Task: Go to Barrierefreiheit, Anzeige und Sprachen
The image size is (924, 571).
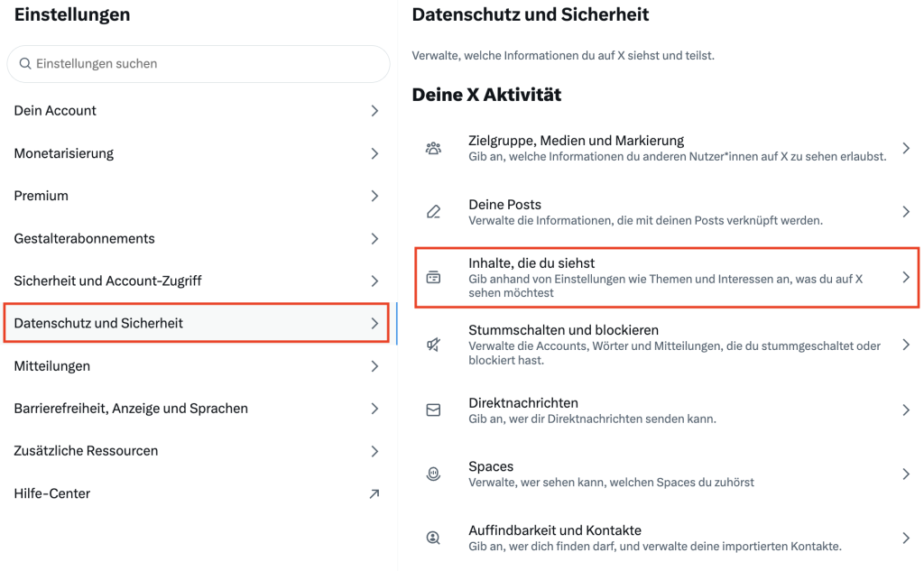Action: (x=131, y=409)
